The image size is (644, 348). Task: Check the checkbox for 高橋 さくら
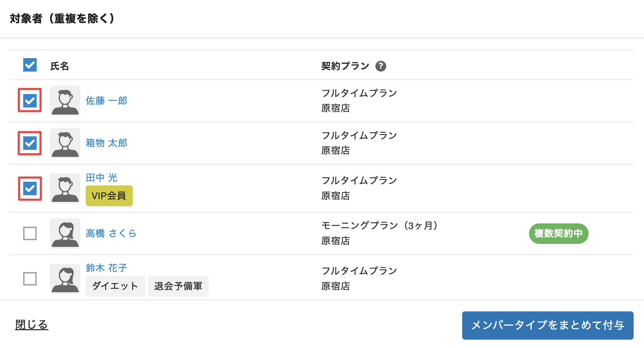click(30, 233)
